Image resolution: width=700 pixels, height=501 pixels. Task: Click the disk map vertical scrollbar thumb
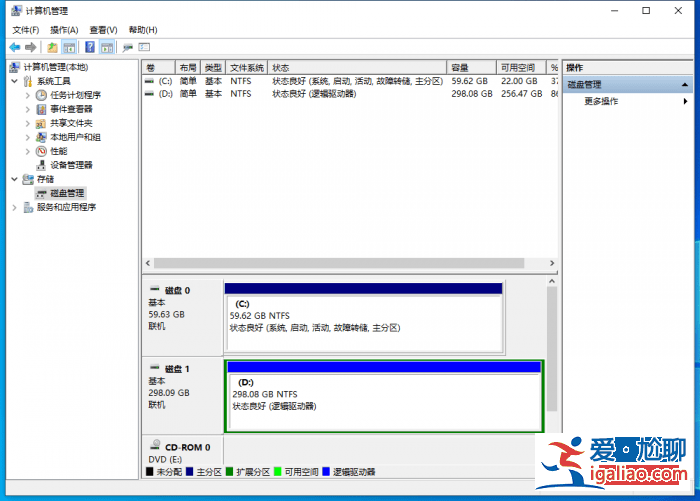coord(552,349)
